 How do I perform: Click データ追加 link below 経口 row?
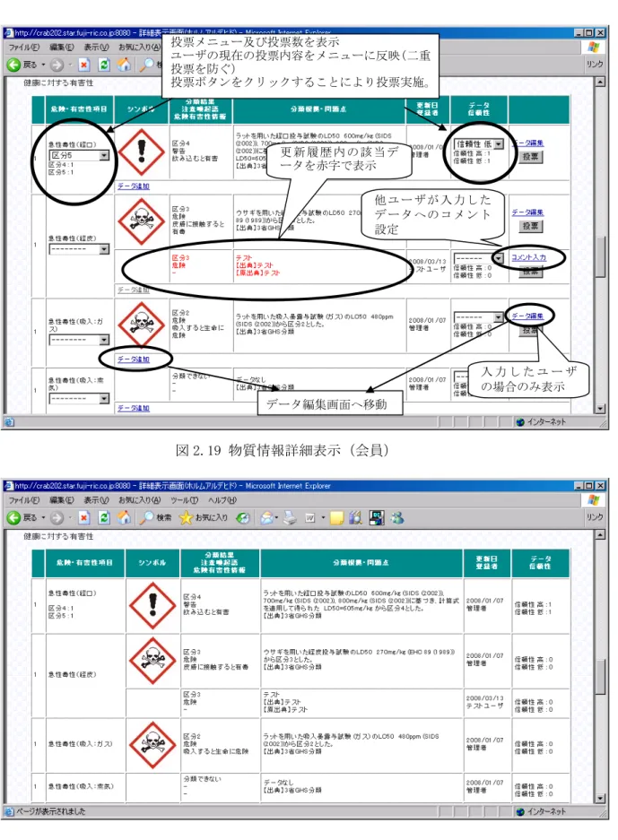(134, 186)
